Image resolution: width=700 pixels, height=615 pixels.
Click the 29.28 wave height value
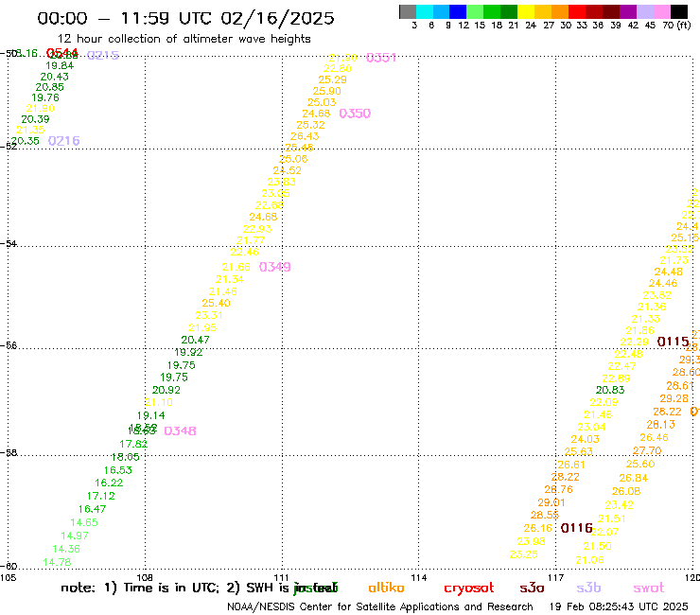pyautogui.click(x=674, y=399)
